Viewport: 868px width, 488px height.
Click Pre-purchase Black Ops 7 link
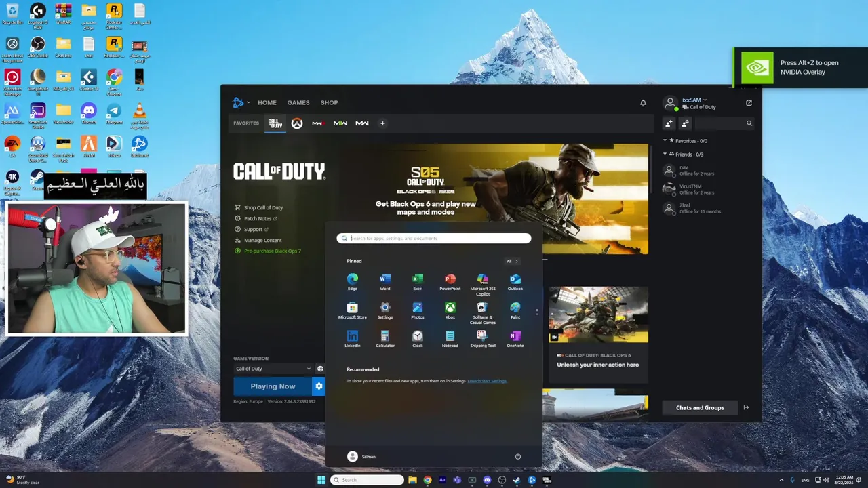[267, 251]
